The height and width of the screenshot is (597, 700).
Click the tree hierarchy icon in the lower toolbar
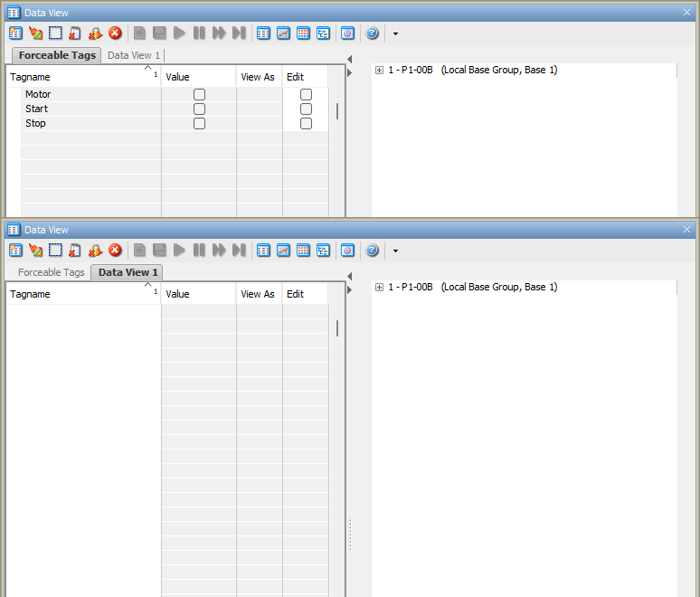[x=323, y=251]
